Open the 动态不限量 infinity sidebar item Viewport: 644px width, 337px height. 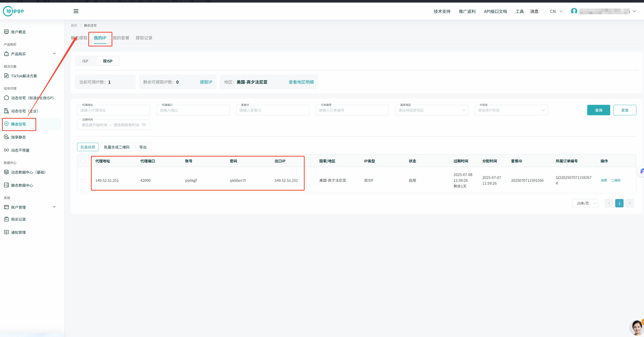20,150
